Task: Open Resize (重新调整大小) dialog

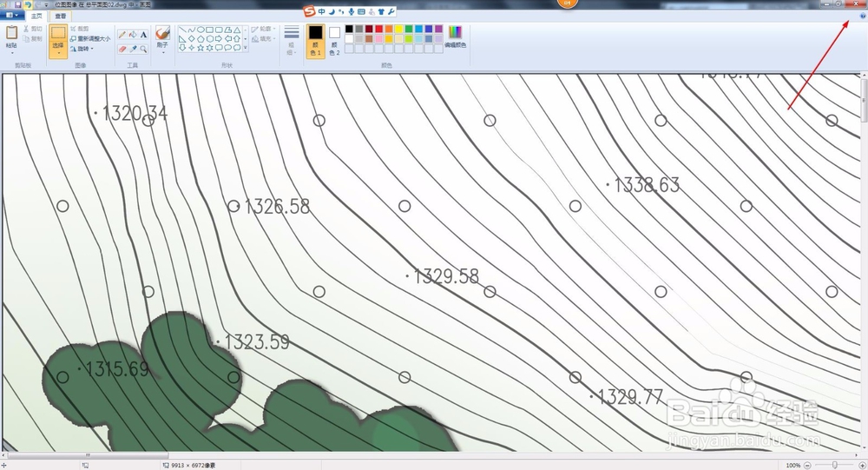Action: 90,39
